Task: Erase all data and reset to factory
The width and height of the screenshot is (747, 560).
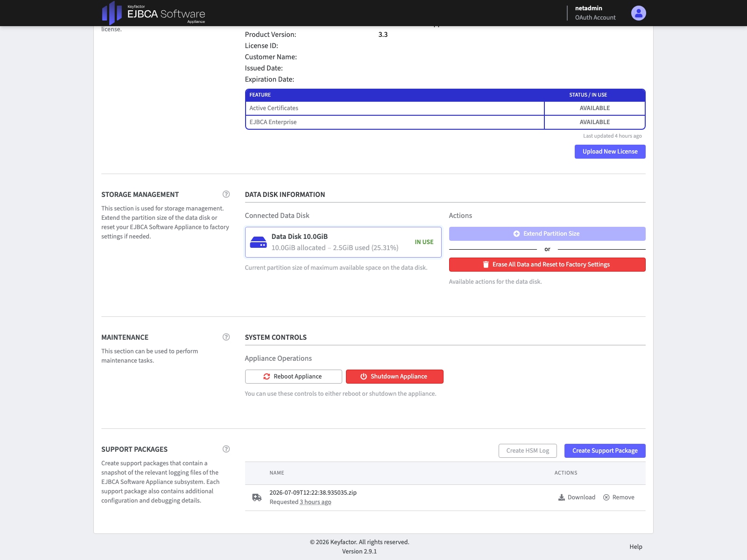Action: pyautogui.click(x=547, y=265)
